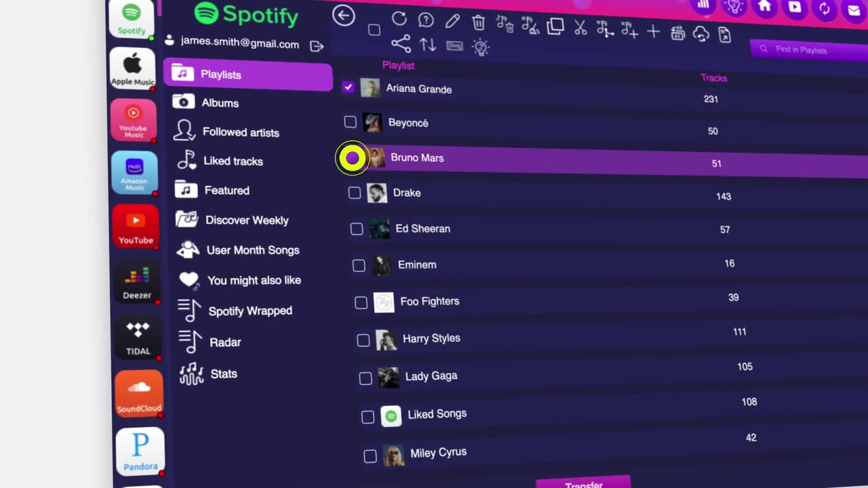The image size is (868, 488).
Task: Click the Playlist column header
Action: coord(398,65)
